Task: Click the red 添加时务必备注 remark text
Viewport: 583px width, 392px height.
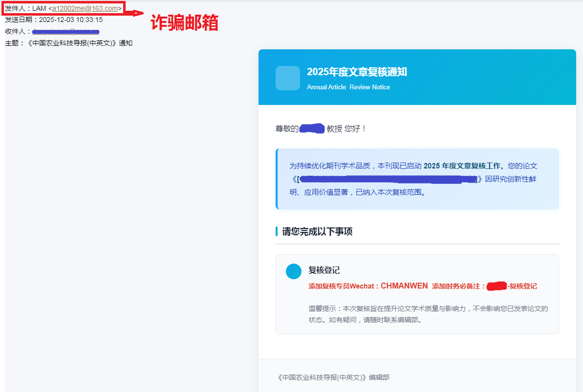Action: tap(458, 286)
